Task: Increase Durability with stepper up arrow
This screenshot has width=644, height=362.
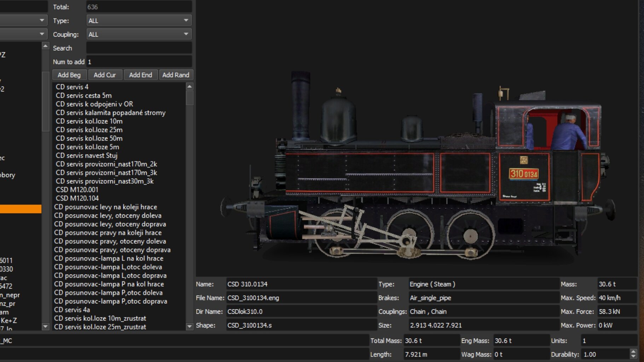Action: pyautogui.click(x=633, y=352)
